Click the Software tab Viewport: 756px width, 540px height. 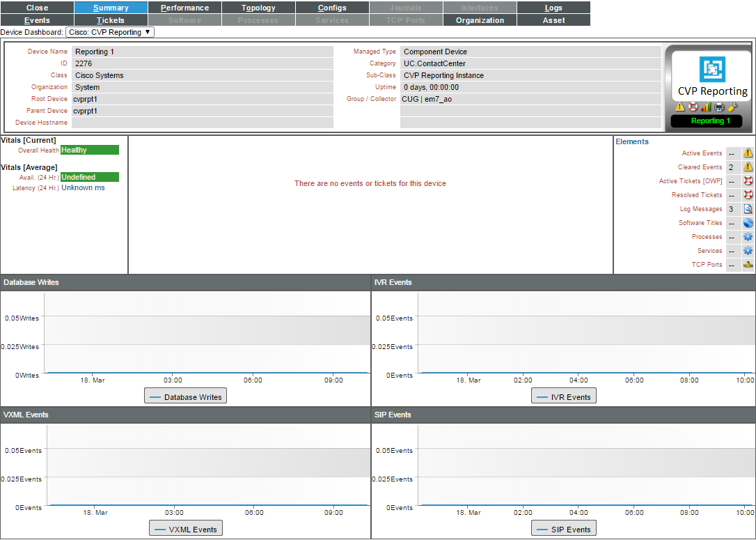tap(184, 20)
